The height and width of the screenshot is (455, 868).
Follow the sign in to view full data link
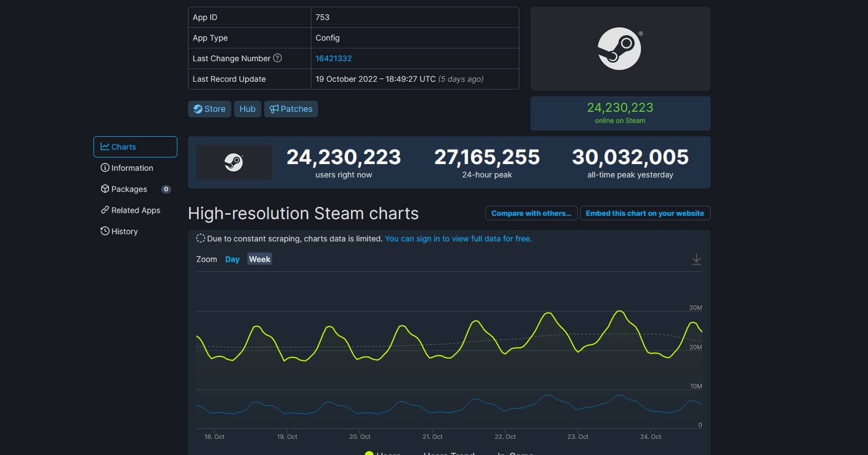click(458, 239)
